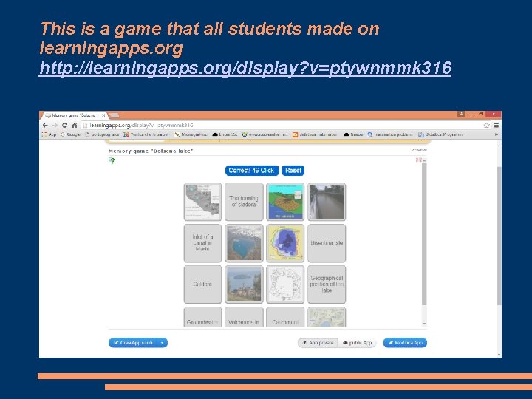
Task: Toggle fullscreen with the red corner icon
Action: coord(419,160)
